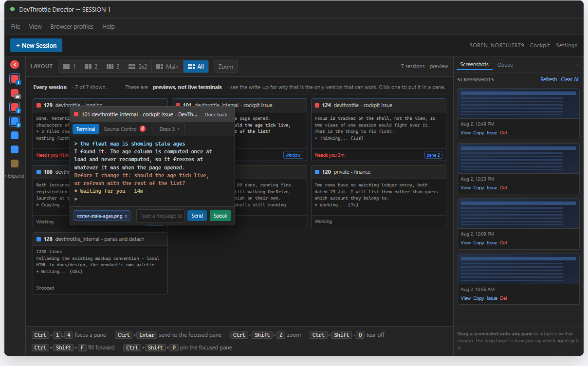Viewport: 588px width, 366px height.
Task: Click the red status square on card 124
Action: pyautogui.click(x=317, y=105)
